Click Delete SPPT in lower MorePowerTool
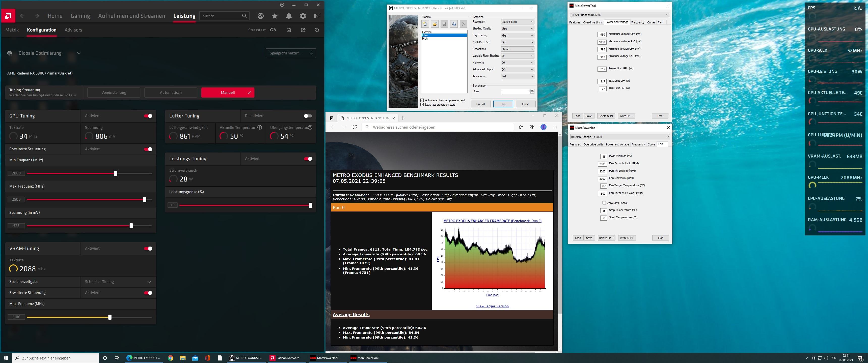The height and width of the screenshot is (363, 868). tap(606, 238)
